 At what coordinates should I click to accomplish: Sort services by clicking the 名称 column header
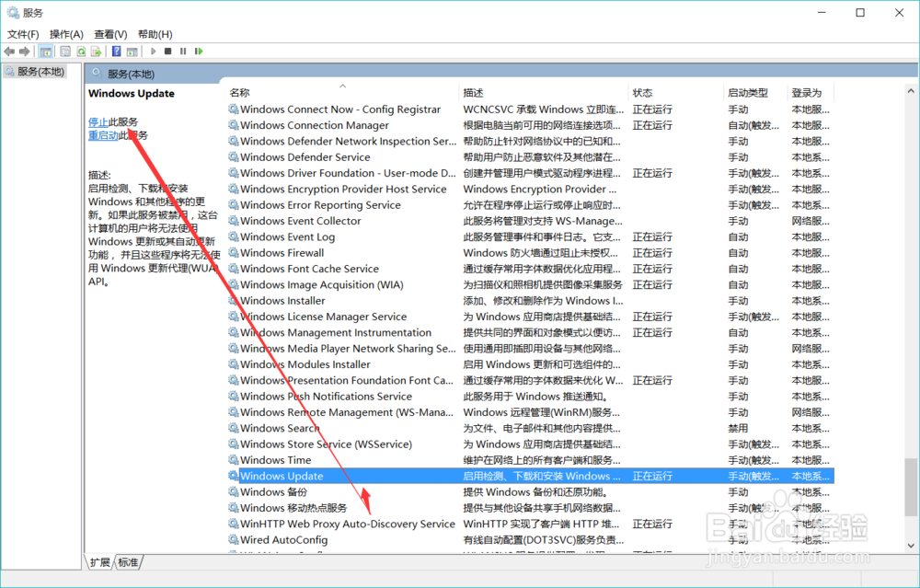(x=237, y=92)
